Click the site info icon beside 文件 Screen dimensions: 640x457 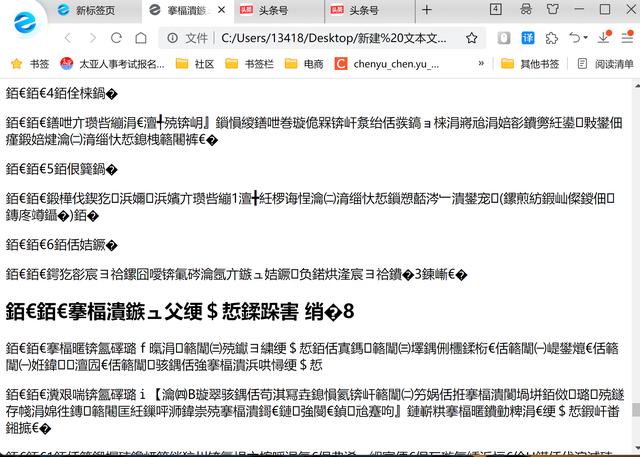tap(173, 38)
